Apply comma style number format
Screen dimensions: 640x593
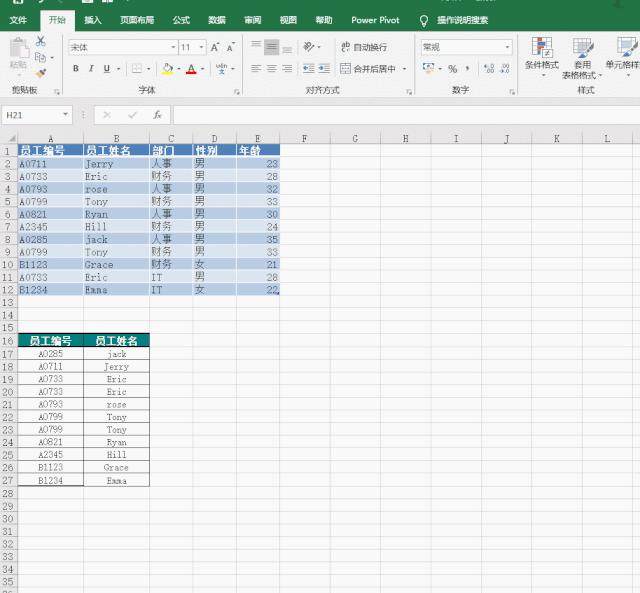(x=468, y=69)
